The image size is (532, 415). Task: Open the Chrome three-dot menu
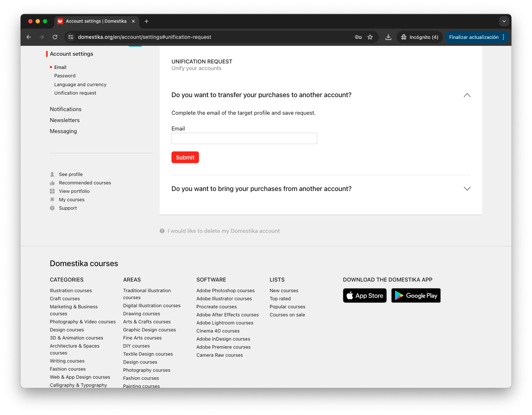tap(503, 37)
